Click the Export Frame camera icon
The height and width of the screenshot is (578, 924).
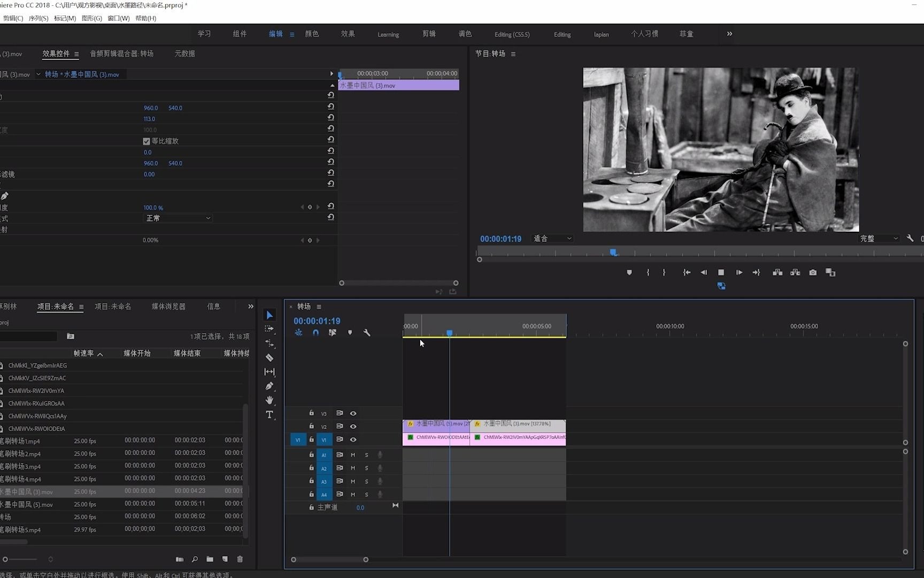(813, 272)
